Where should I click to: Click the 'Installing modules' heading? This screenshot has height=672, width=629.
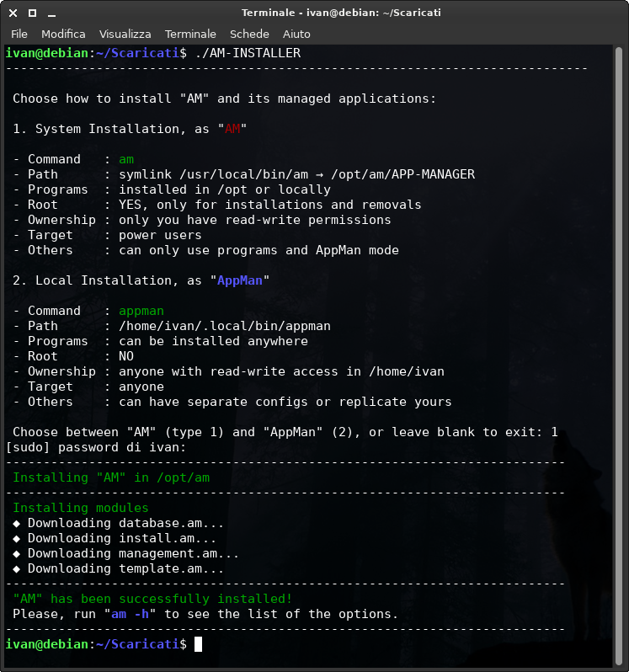coord(81,508)
